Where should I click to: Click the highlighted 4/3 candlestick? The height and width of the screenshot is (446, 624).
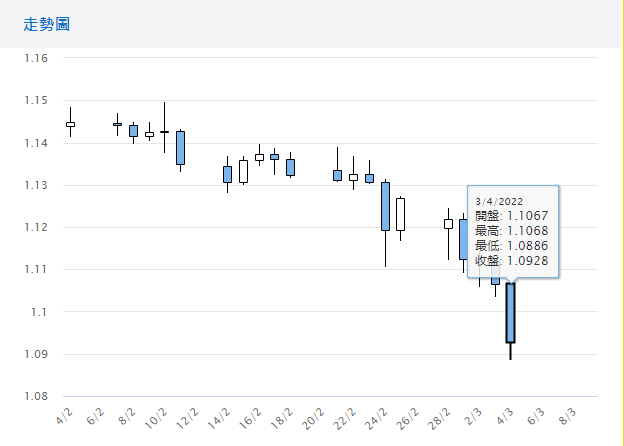pyautogui.click(x=510, y=313)
